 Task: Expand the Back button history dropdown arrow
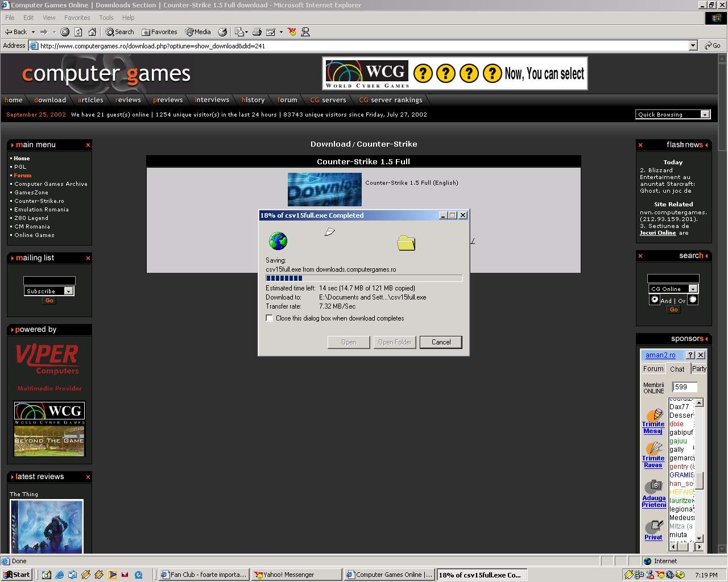33,32
